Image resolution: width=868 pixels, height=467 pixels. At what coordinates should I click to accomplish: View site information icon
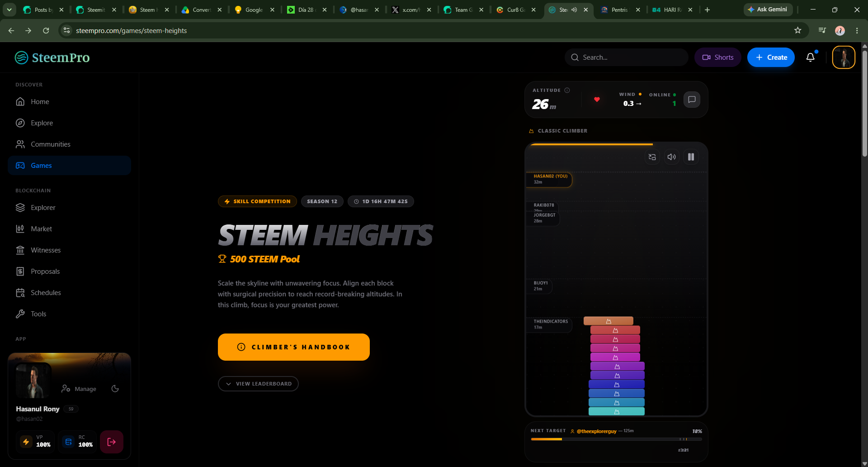point(67,30)
